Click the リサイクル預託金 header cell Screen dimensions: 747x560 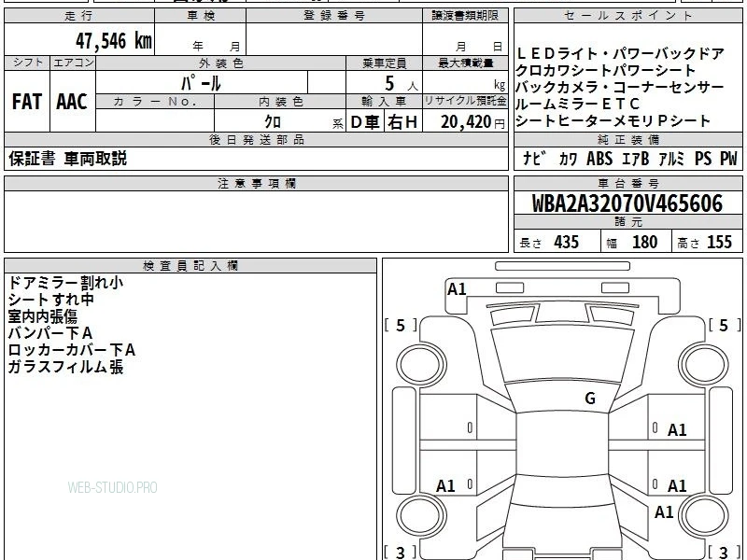[x=465, y=101]
